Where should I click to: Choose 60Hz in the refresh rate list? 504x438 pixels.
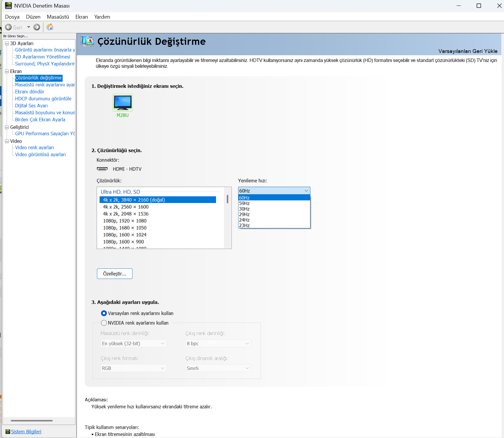click(x=274, y=198)
